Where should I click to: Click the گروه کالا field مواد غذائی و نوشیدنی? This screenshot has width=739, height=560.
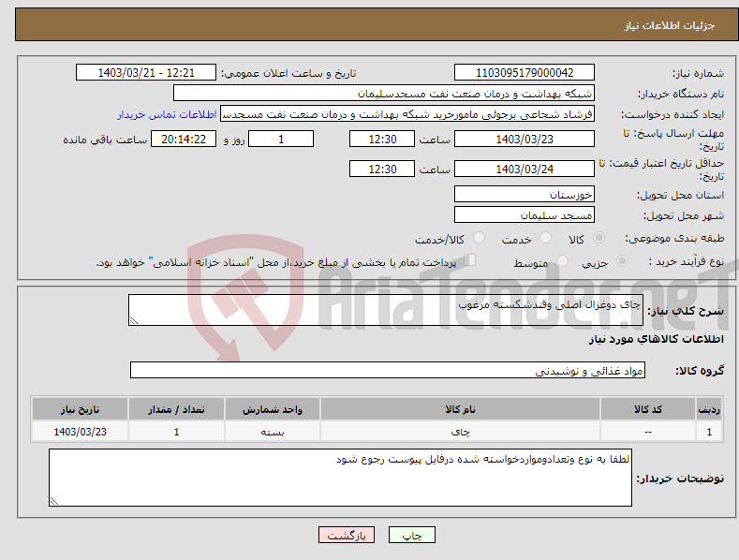coord(388,371)
